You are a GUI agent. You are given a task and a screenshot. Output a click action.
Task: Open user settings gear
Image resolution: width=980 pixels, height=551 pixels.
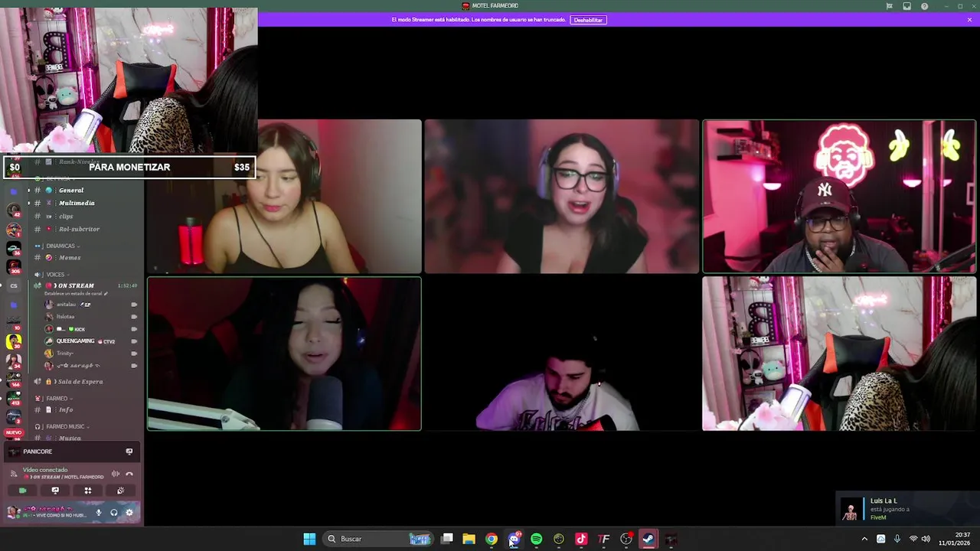tap(129, 513)
